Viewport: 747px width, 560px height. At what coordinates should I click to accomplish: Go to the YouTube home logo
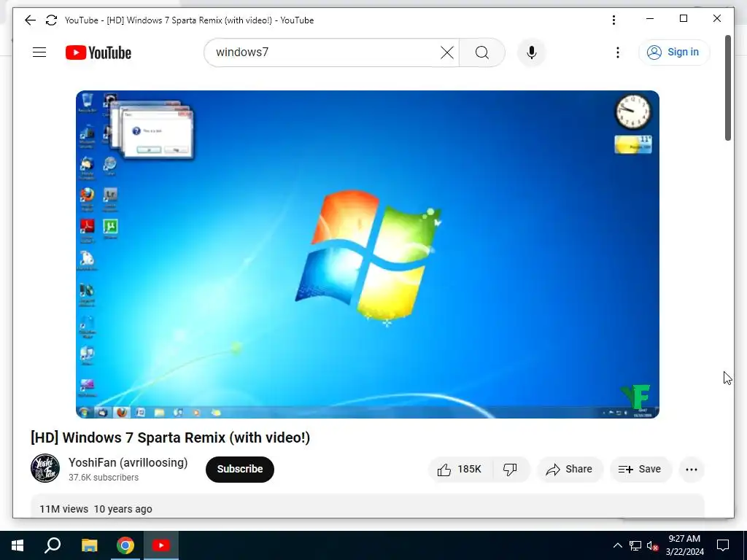[98, 52]
